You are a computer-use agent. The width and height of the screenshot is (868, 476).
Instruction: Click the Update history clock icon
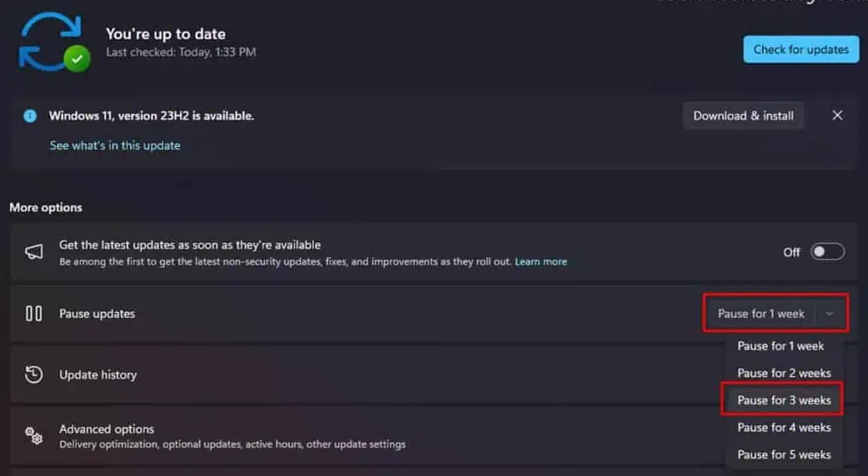pos(33,374)
